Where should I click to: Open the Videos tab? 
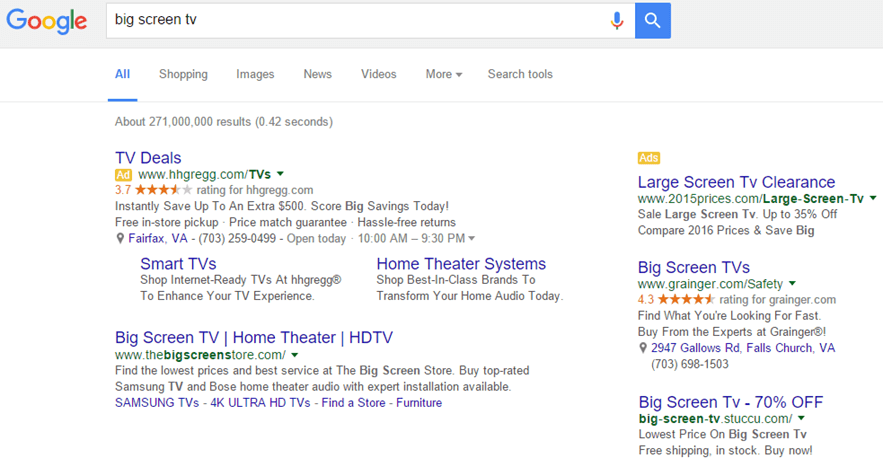(x=378, y=74)
